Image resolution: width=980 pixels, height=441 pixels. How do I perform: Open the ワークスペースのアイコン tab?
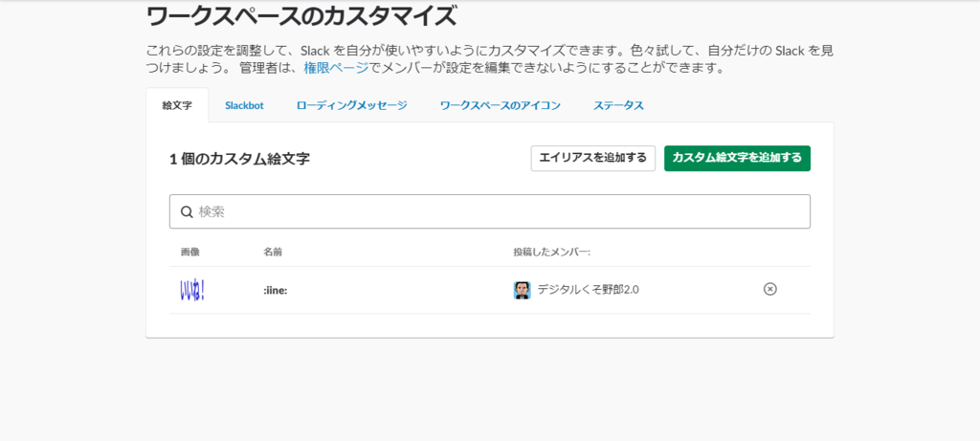point(500,105)
